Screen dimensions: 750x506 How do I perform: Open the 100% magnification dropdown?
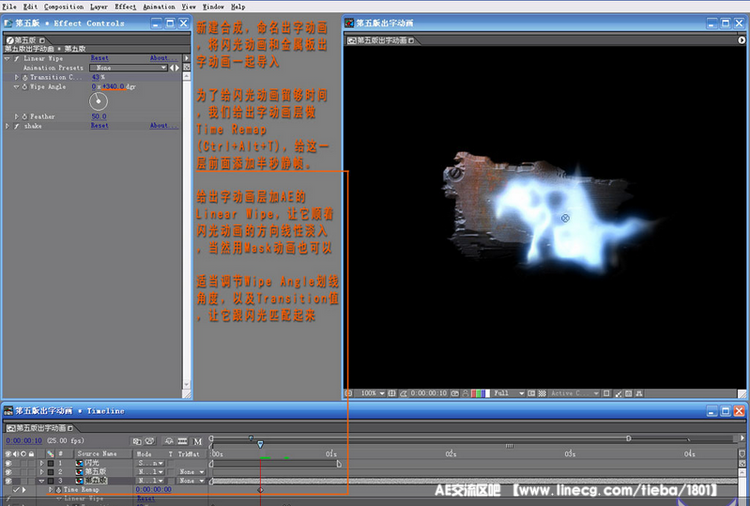(373, 393)
